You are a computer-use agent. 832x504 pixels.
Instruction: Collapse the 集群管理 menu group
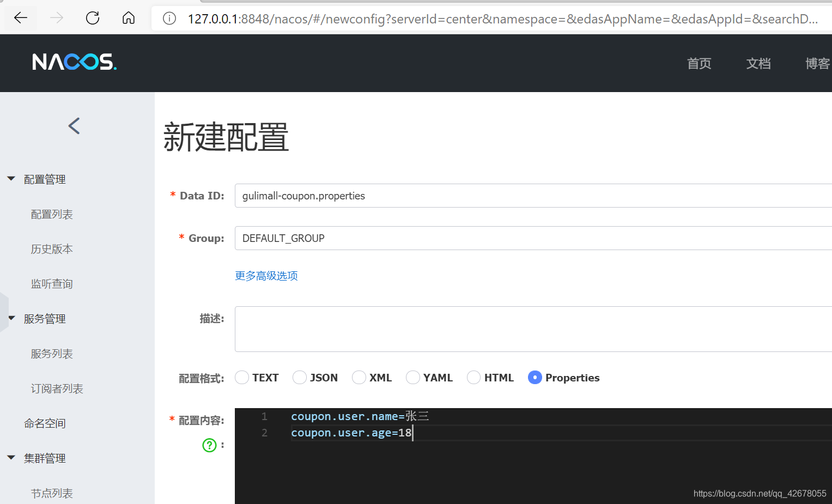(11, 458)
